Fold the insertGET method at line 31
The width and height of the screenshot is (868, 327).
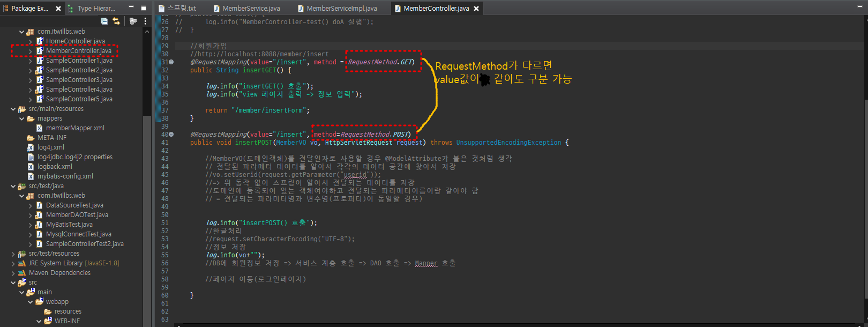click(171, 62)
